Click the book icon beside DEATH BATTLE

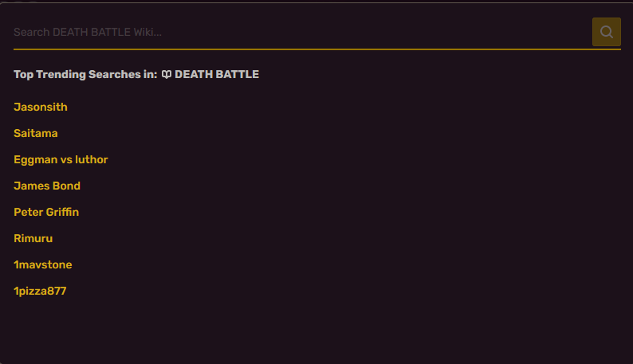pyautogui.click(x=167, y=74)
